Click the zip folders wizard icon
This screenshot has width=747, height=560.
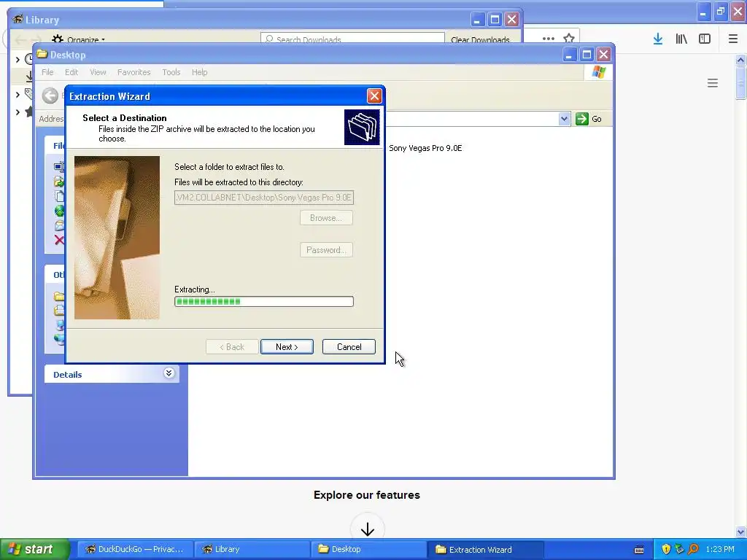click(362, 127)
